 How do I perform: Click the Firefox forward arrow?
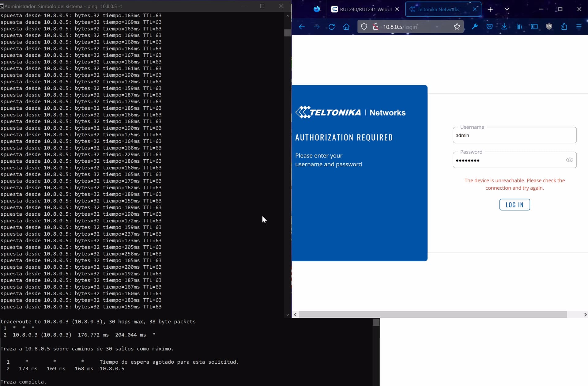click(317, 27)
